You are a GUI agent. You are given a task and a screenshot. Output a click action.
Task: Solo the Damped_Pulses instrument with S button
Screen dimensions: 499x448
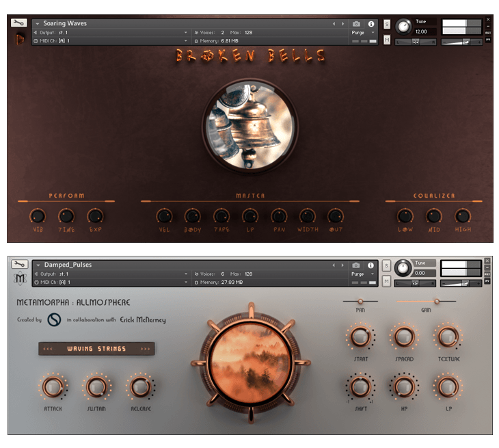point(386,265)
